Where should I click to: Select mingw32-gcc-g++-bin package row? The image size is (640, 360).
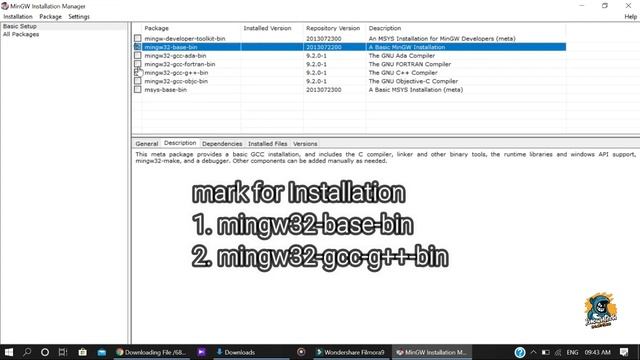click(350, 73)
